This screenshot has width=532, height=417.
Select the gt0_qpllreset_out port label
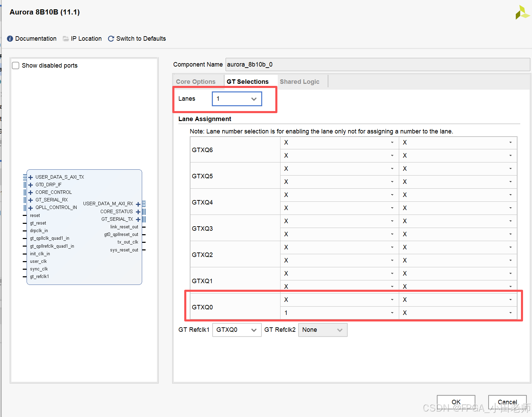pyautogui.click(x=121, y=235)
